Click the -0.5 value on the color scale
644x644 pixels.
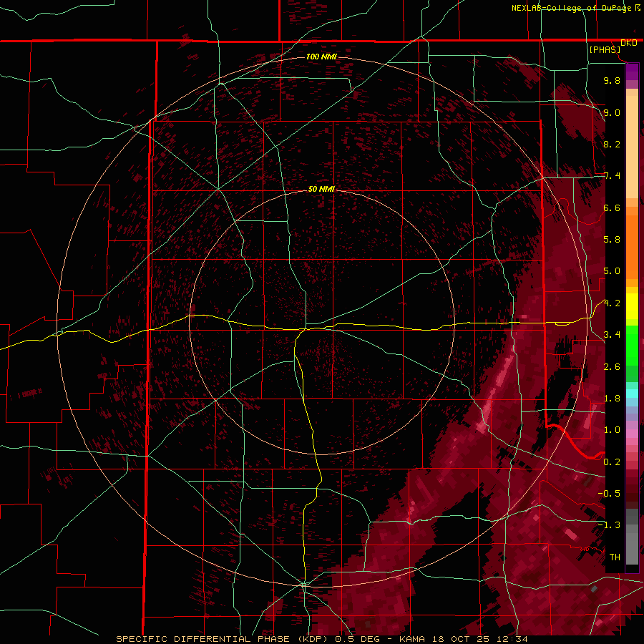pos(609,494)
